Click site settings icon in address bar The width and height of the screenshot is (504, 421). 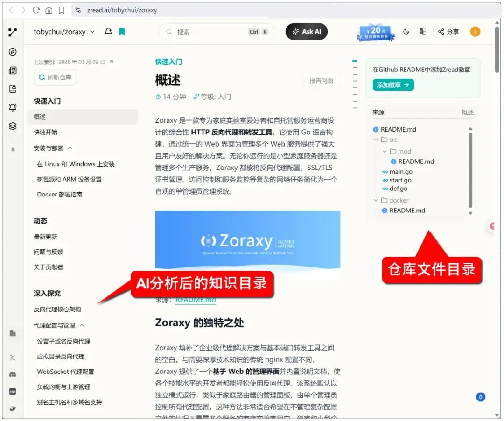(x=78, y=10)
